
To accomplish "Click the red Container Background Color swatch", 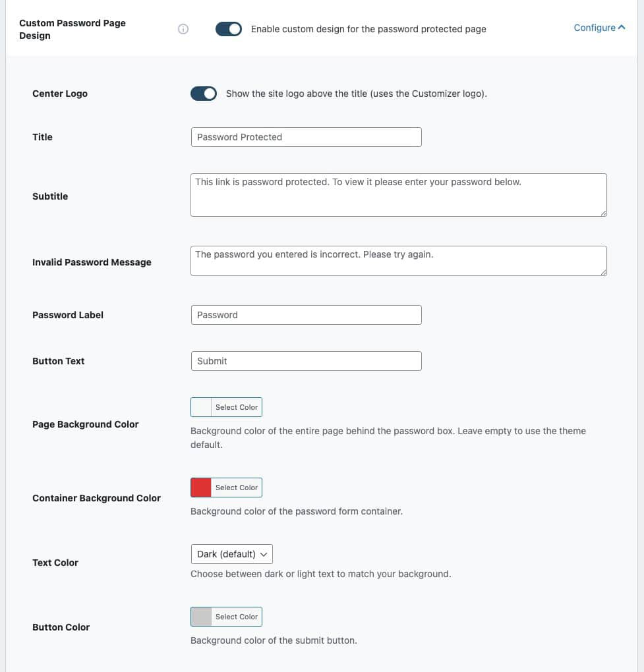I will pyautogui.click(x=201, y=488).
